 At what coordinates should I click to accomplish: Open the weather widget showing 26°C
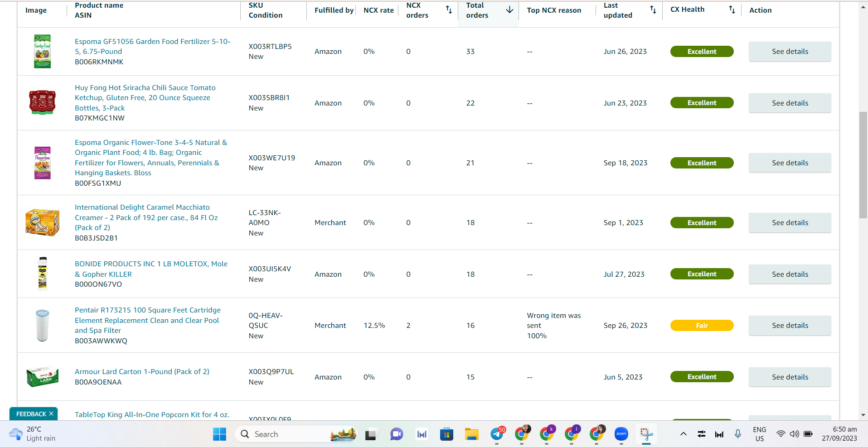point(32,434)
